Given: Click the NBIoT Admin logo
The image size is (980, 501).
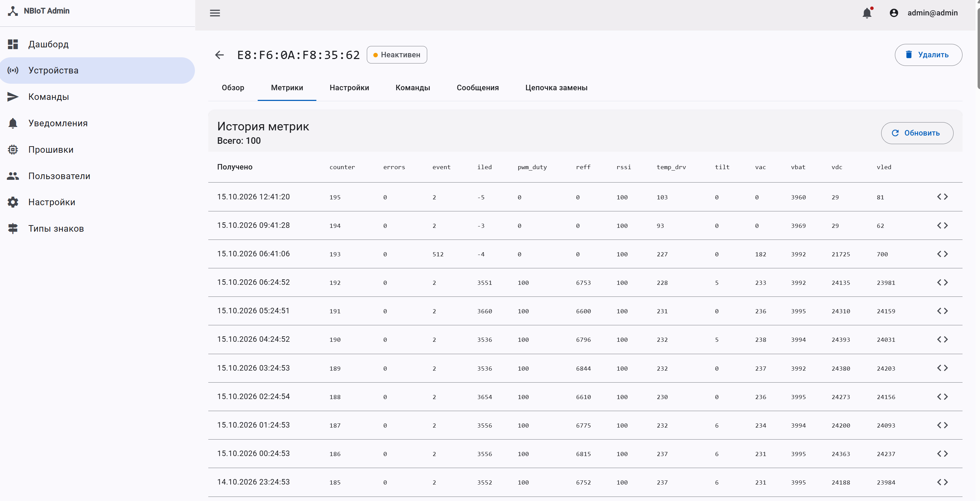Looking at the screenshot, I should pyautogui.click(x=39, y=11).
